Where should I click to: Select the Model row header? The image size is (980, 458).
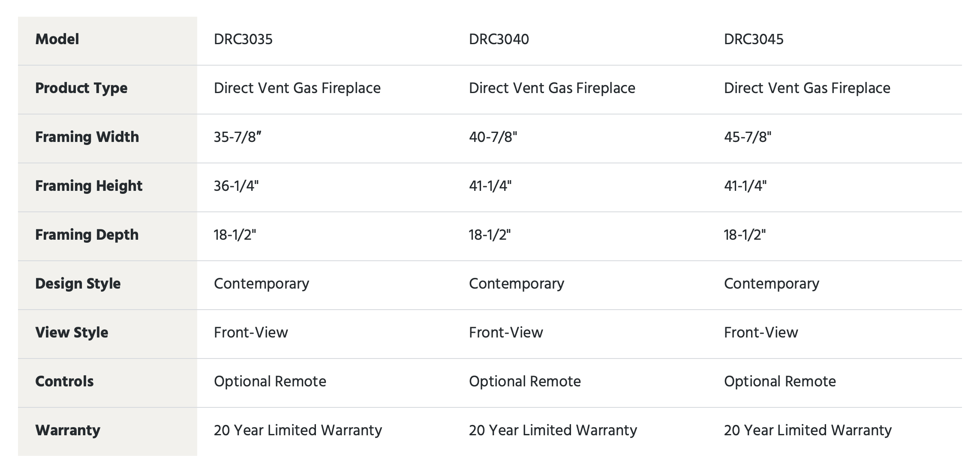point(57,39)
